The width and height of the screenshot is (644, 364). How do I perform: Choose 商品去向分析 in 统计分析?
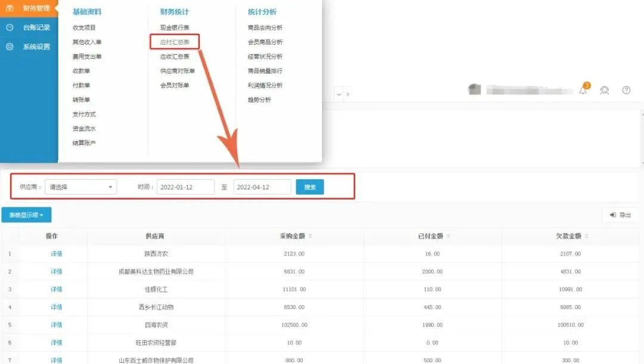click(265, 27)
